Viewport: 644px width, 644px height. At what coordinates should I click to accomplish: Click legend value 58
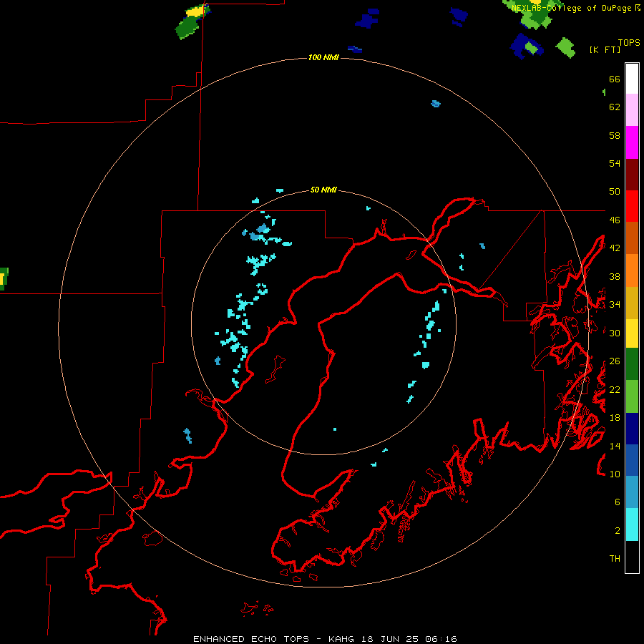(615, 135)
